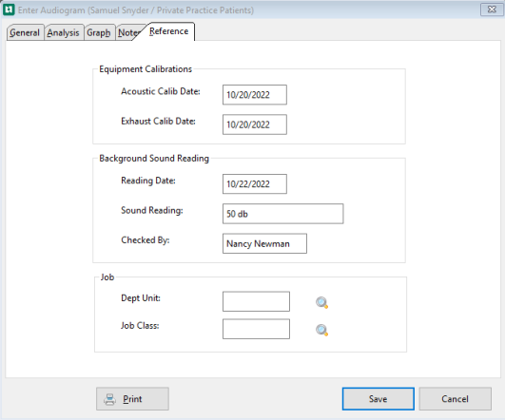Open the Analysis tab
Viewport: 505px width, 420px height.
64,32
